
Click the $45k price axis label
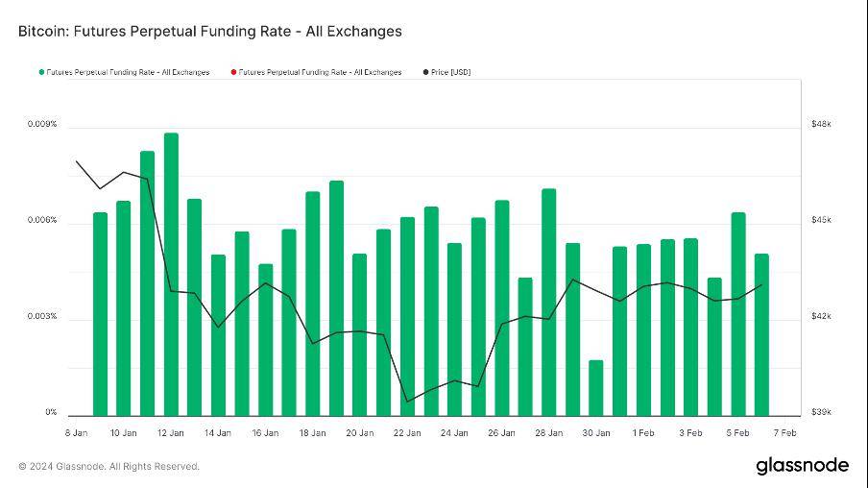pyautogui.click(x=821, y=220)
